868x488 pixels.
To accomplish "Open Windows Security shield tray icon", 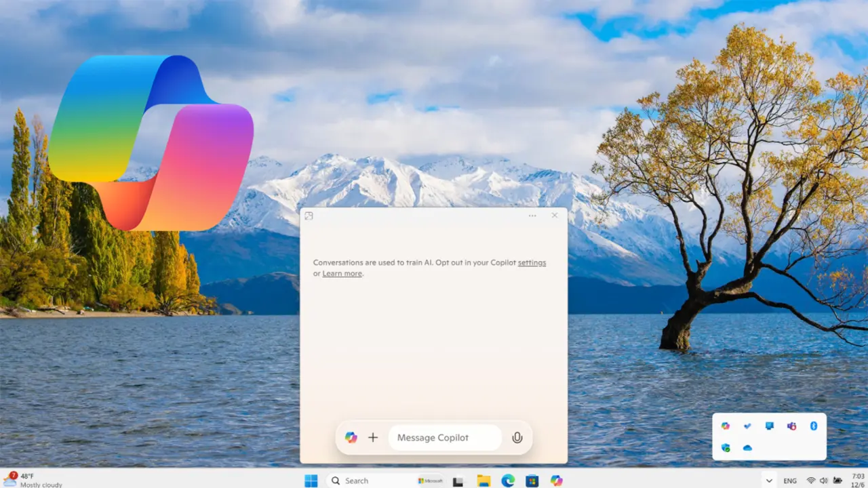I will tap(725, 448).
